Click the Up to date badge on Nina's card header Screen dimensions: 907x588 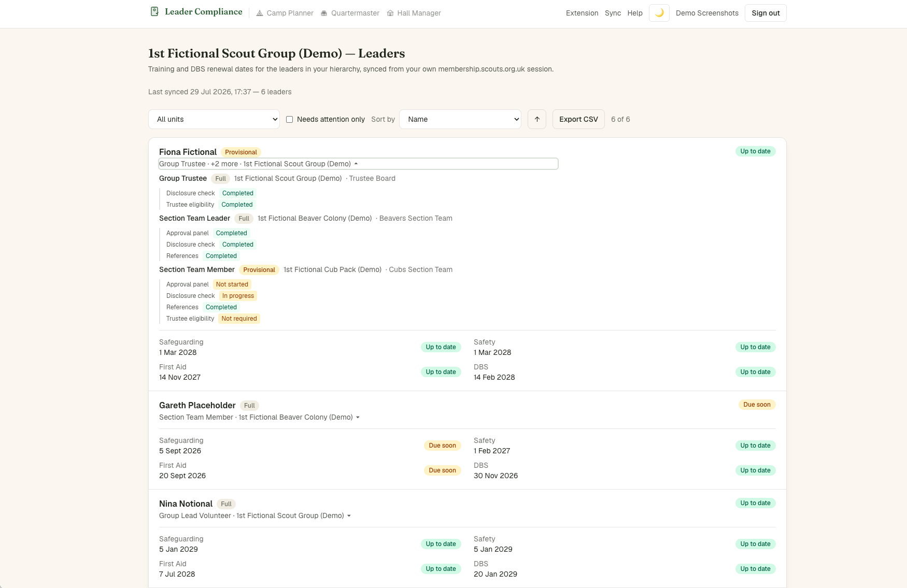tap(755, 503)
